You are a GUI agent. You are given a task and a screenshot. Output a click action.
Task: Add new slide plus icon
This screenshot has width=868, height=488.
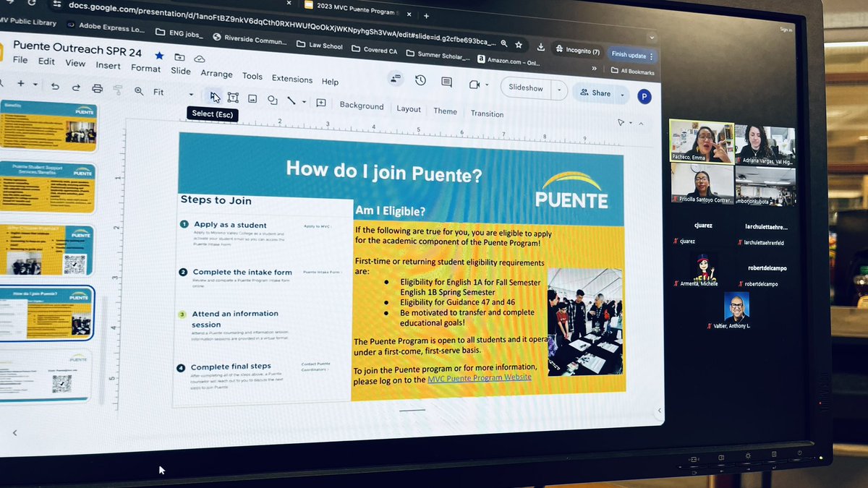[x=20, y=84]
